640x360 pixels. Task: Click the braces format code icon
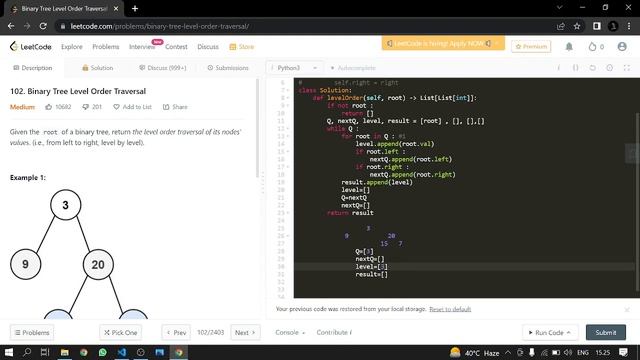pyautogui.click(x=576, y=68)
